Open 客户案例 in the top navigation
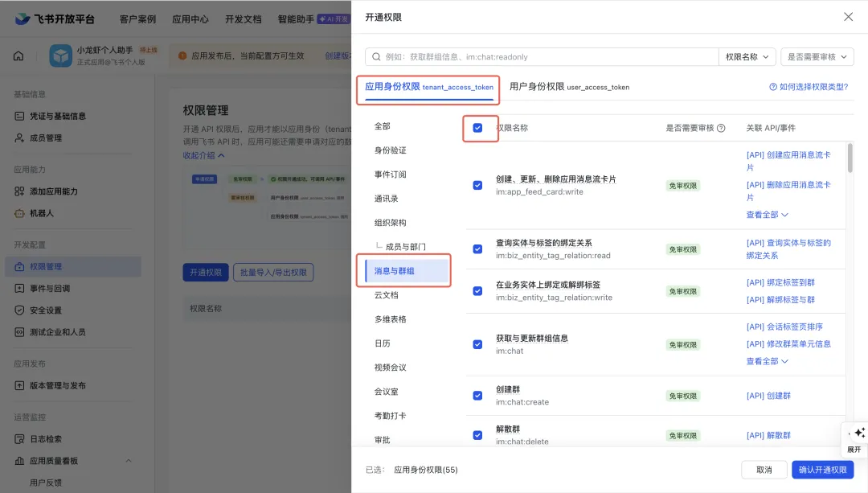Viewport: 868px width, 493px height. tap(138, 19)
